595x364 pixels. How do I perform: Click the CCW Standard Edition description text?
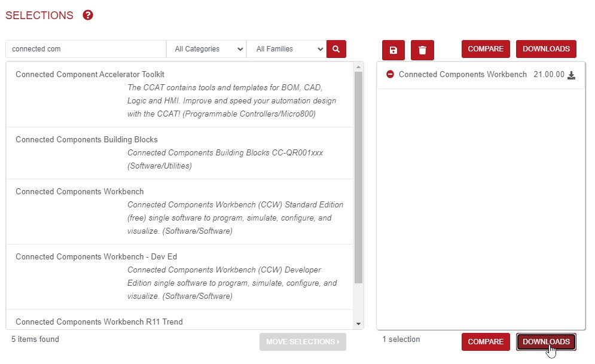(x=235, y=218)
